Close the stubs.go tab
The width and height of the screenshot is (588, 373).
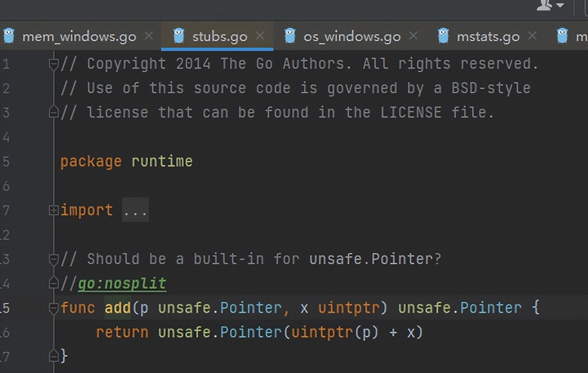point(260,36)
